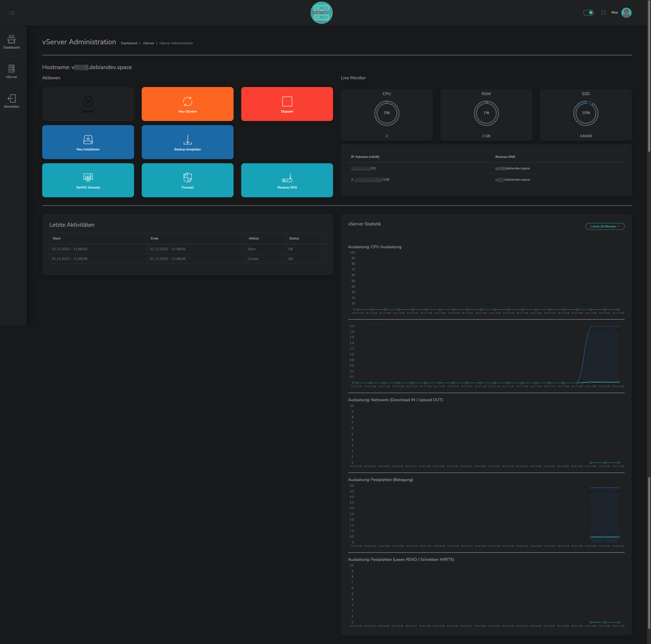Launch the NoVNC Konsole

88,180
